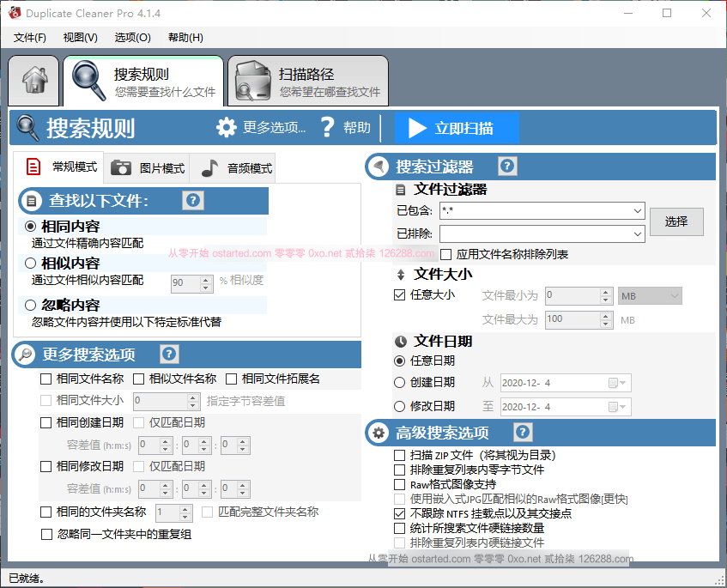
Task: Open help for 搜索过滤器 section
Action: tap(507, 166)
